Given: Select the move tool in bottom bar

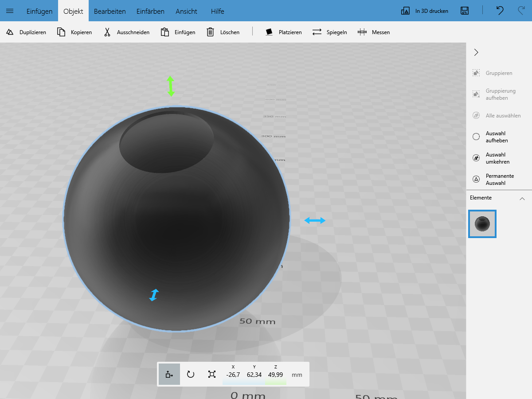Looking at the screenshot, I should [169, 374].
